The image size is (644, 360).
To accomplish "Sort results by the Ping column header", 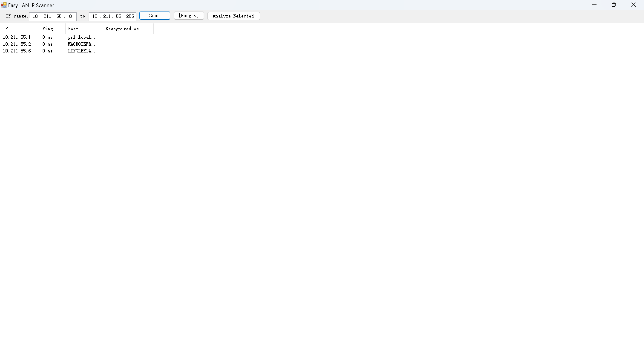I will [50, 29].
